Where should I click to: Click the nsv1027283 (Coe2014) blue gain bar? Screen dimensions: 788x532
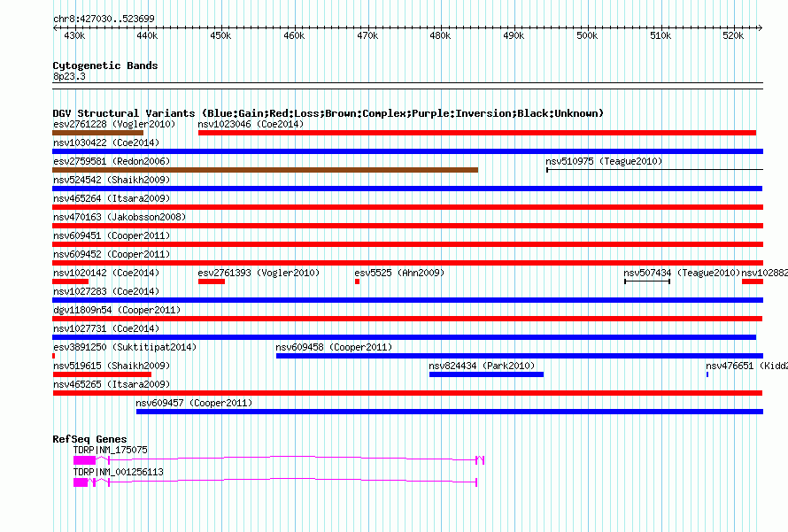click(x=407, y=300)
